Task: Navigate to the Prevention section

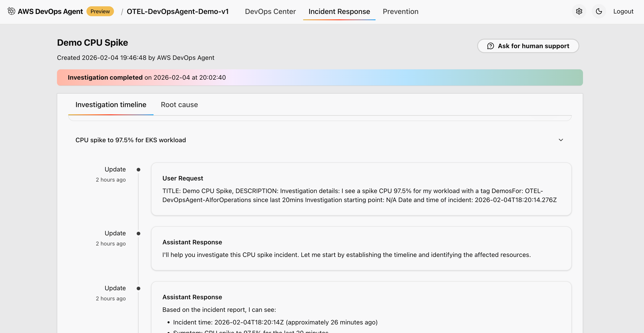Action: [401, 11]
